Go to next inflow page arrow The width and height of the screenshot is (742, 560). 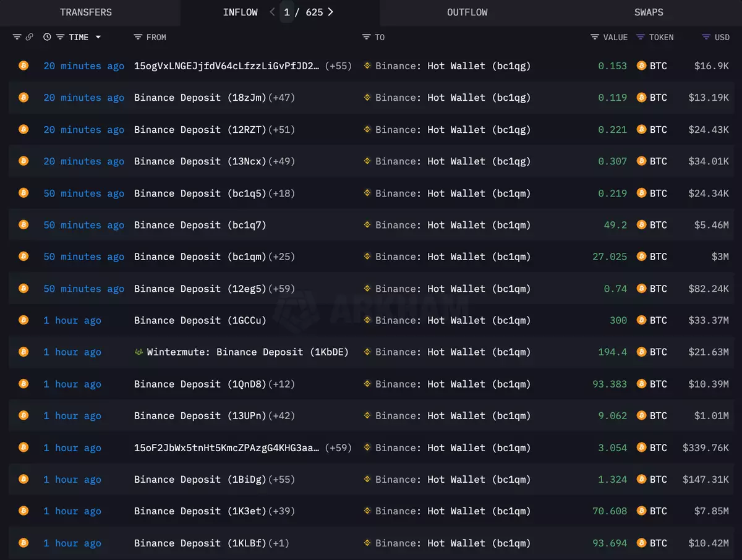point(331,12)
